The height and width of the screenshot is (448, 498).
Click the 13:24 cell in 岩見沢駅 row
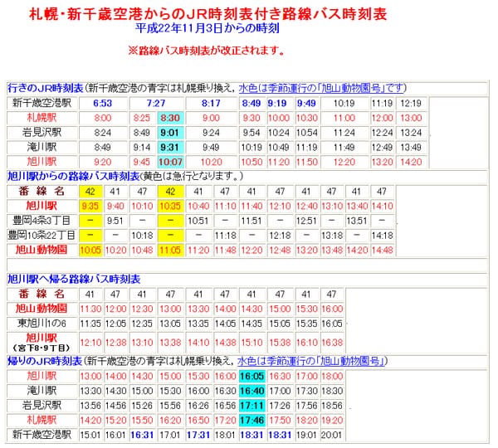point(411,133)
